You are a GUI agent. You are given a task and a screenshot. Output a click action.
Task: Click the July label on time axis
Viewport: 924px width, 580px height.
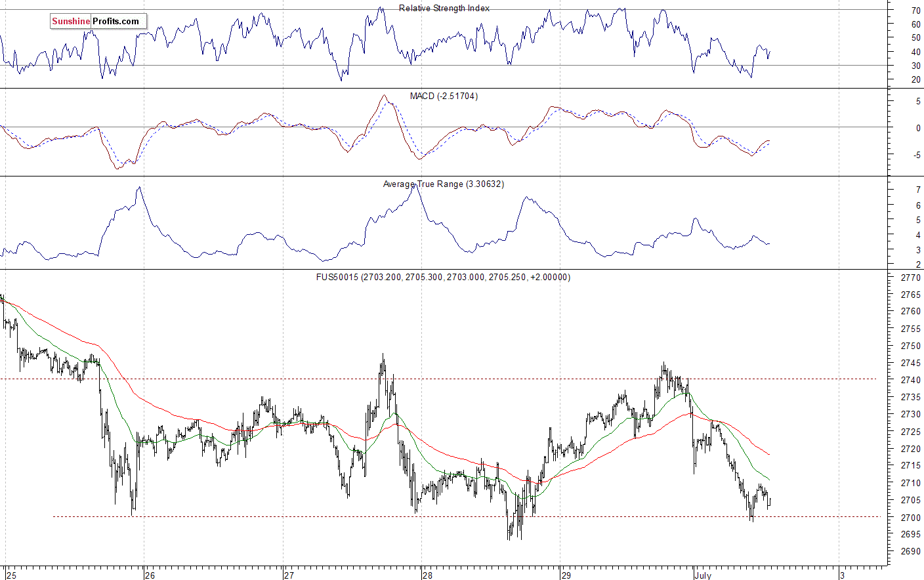(703, 575)
